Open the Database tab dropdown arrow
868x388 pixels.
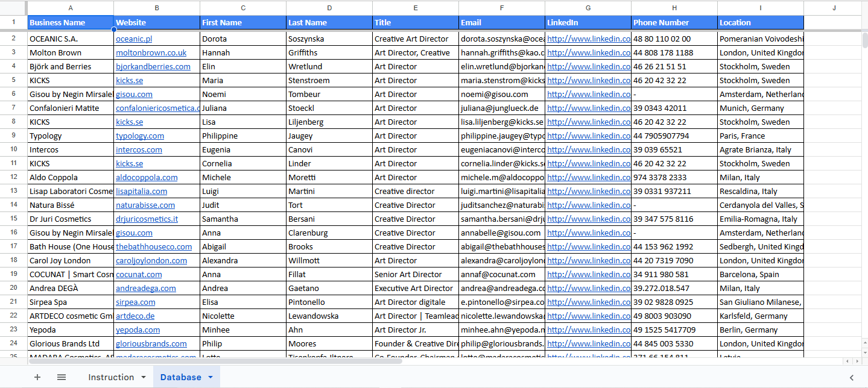coord(211,377)
